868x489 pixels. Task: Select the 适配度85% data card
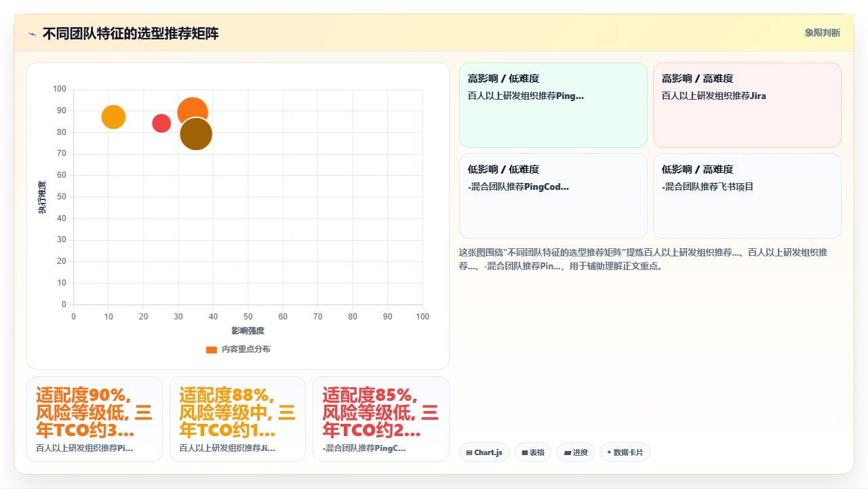(381, 419)
